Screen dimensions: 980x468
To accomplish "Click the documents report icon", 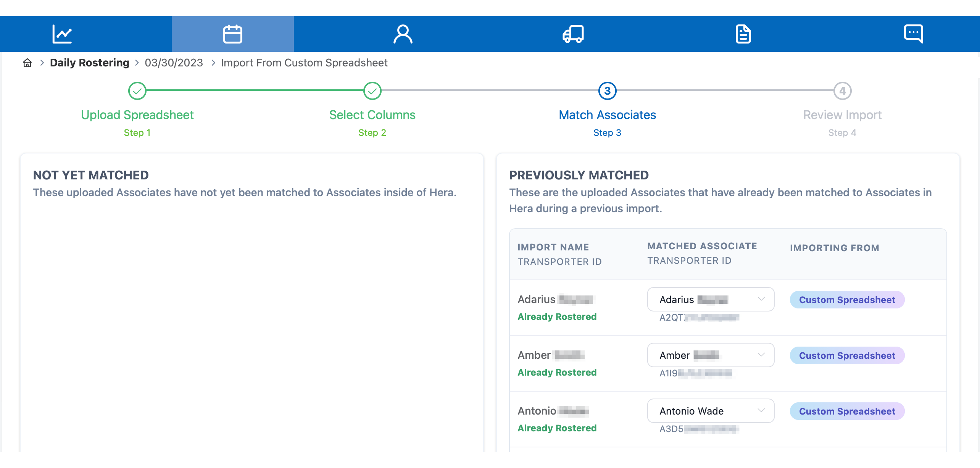I will point(743,34).
